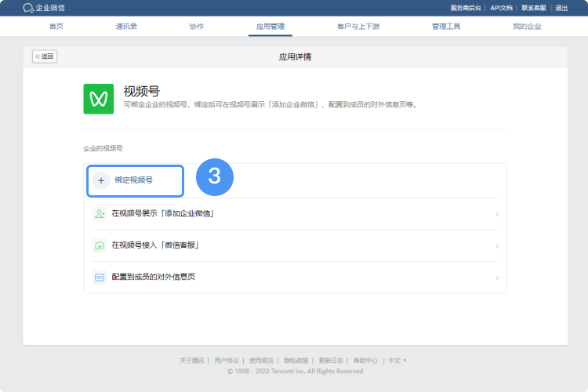The image size is (588, 392).
Task: Expand 在视频号接入「微信客服」 row arrow
Action: (x=497, y=246)
